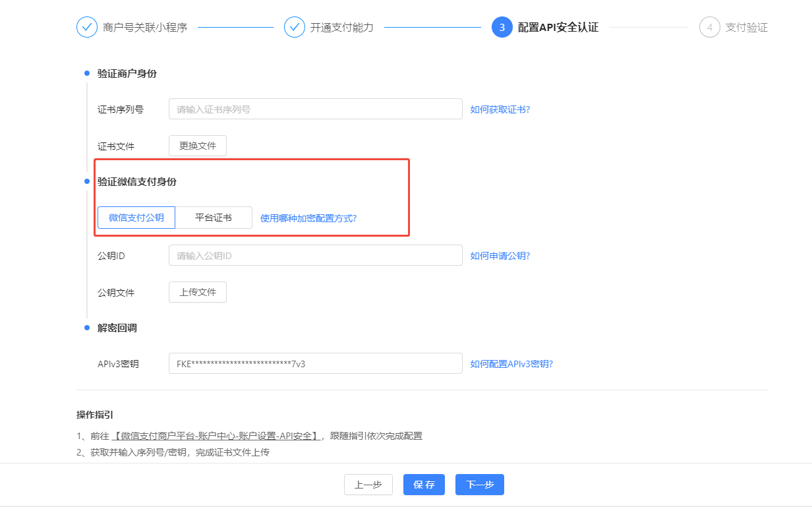Click the 保存 button

tap(424, 485)
